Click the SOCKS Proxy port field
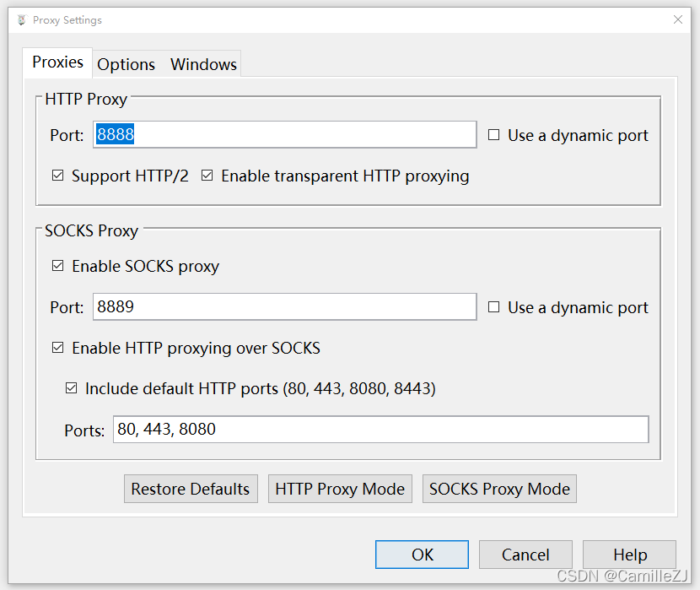This screenshot has width=700, height=590. click(x=285, y=307)
